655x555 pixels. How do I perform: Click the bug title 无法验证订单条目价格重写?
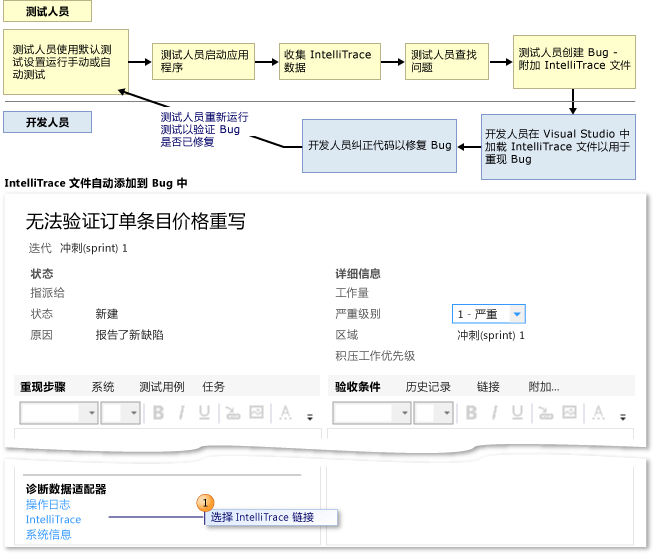[x=135, y=221]
